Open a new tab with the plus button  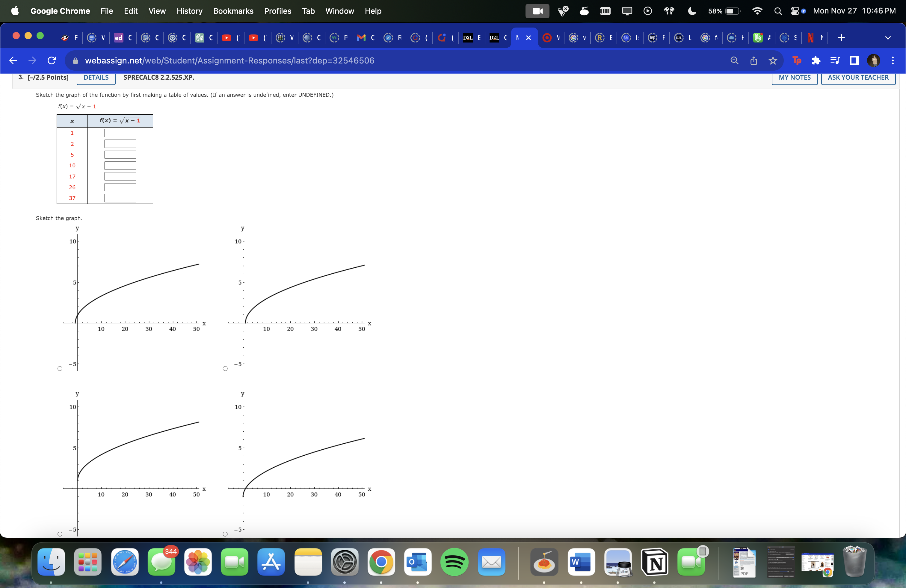(841, 38)
